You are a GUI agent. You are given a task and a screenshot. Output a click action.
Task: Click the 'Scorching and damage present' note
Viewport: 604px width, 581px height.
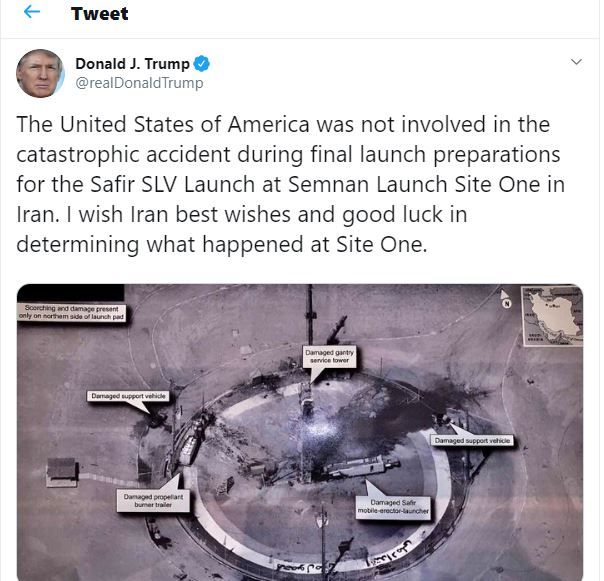pyautogui.click(x=72, y=312)
